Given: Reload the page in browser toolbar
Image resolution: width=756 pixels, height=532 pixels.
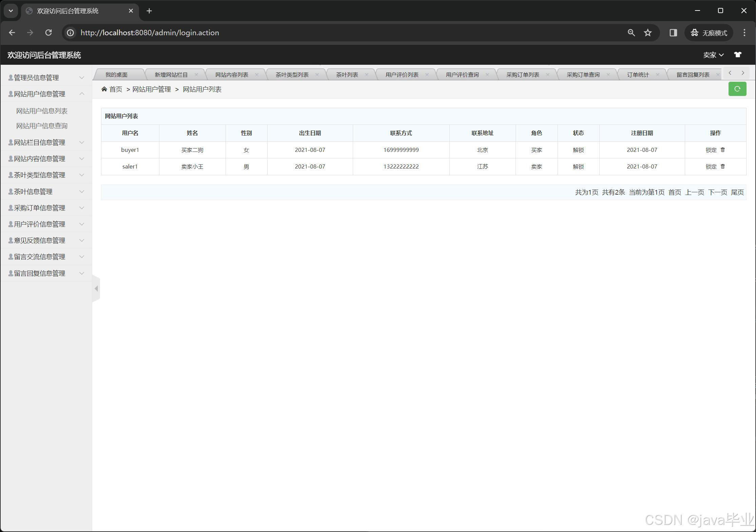Looking at the screenshot, I should coord(49,33).
